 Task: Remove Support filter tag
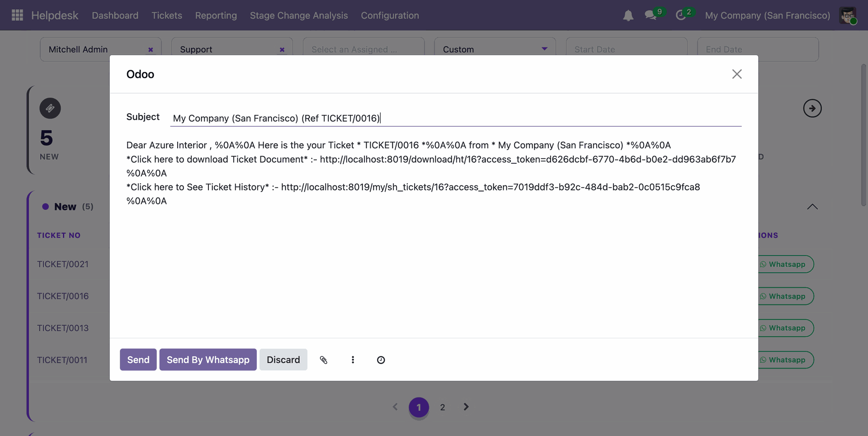pyautogui.click(x=282, y=50)
